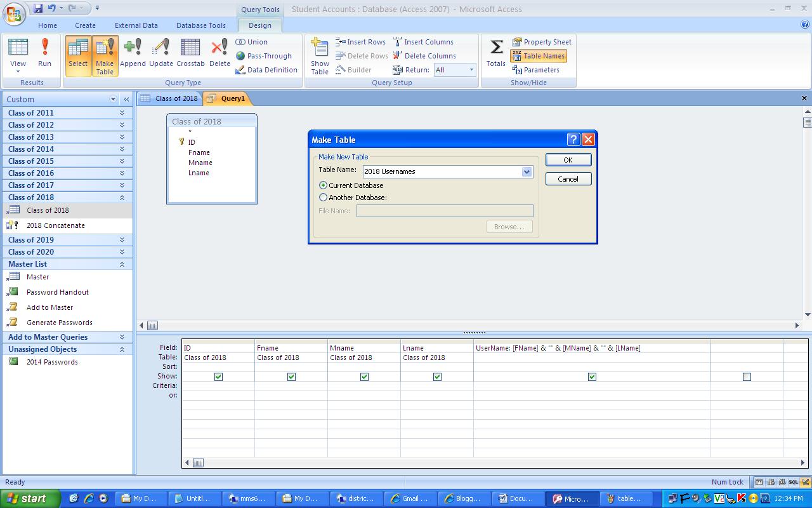
Task: Cancel the Make Table dialog
Action: coord(568,178)
